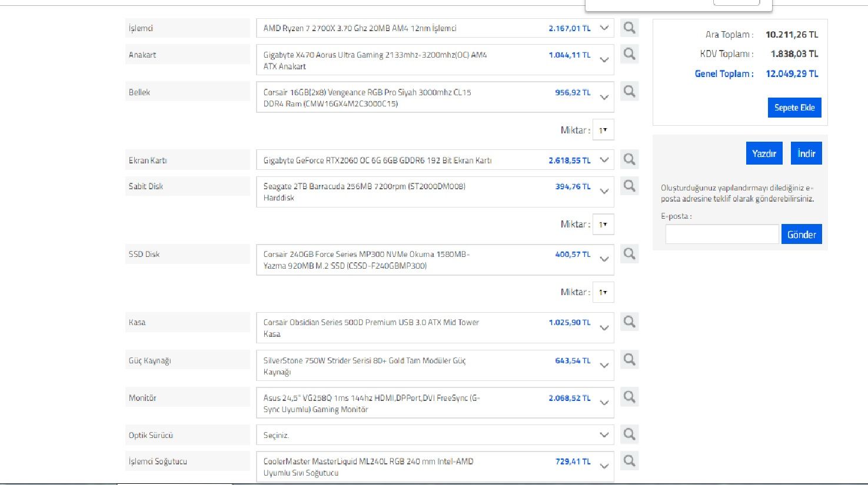Open the Miktar quantity dropdown under SSD Disk
The height and width of the screenshot is (485, 868).
coord(603,292)
